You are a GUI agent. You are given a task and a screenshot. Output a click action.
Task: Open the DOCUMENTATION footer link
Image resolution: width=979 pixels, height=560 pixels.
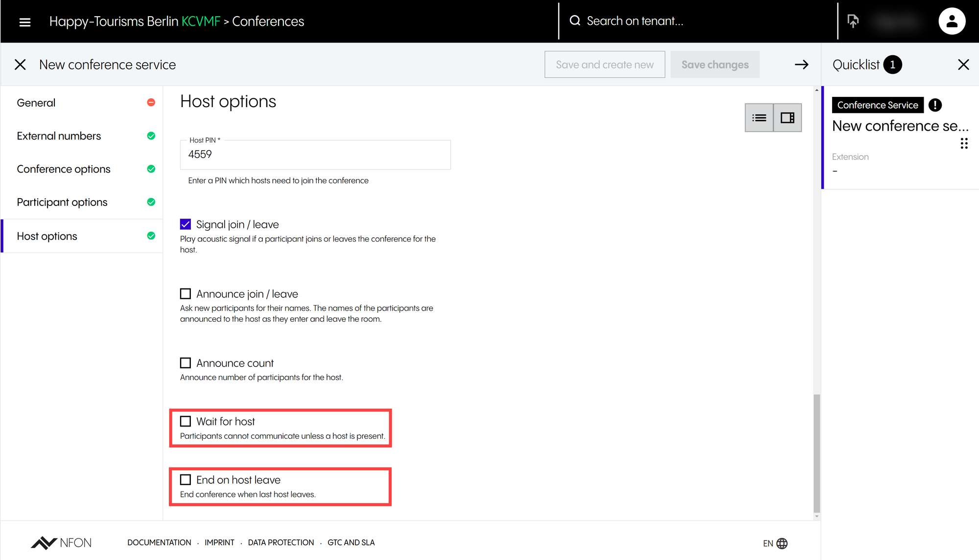(159, 542)
